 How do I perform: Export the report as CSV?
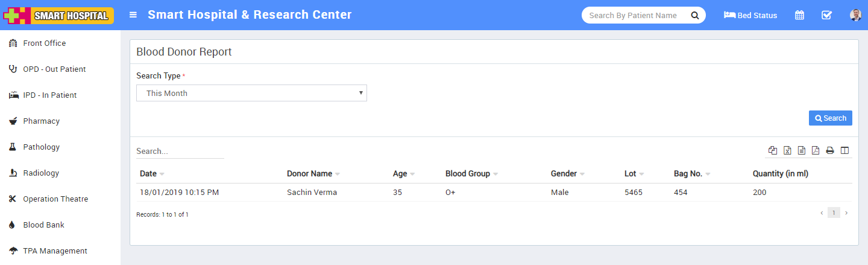[802, 150]
